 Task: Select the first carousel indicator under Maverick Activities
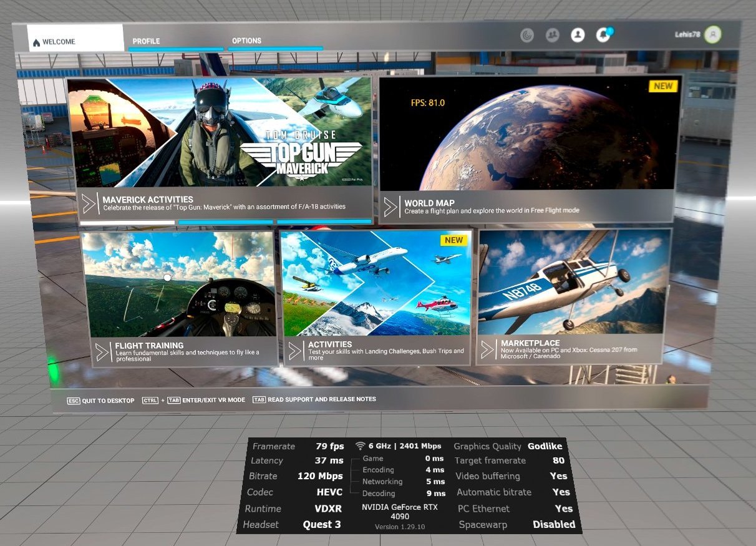[x=127, y=222]
